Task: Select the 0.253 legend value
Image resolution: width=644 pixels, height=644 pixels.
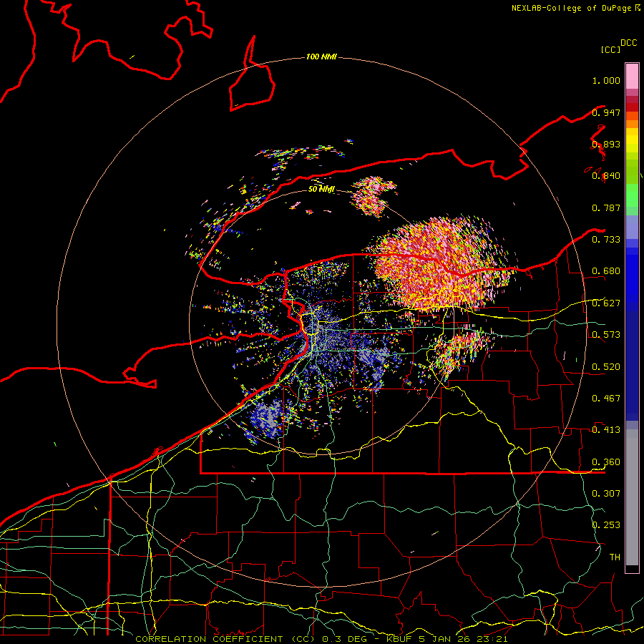Action: [x=606, y=525]
